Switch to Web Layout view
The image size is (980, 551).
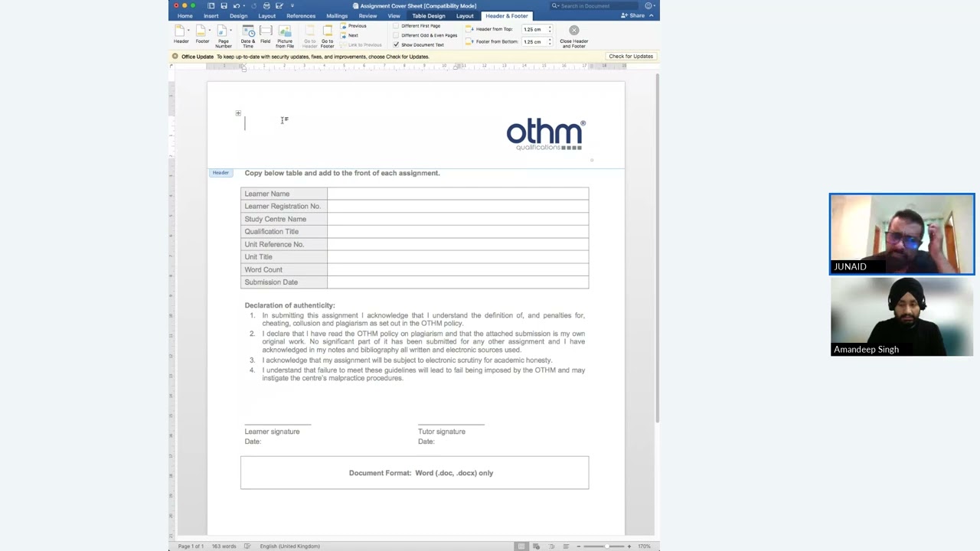536,546
